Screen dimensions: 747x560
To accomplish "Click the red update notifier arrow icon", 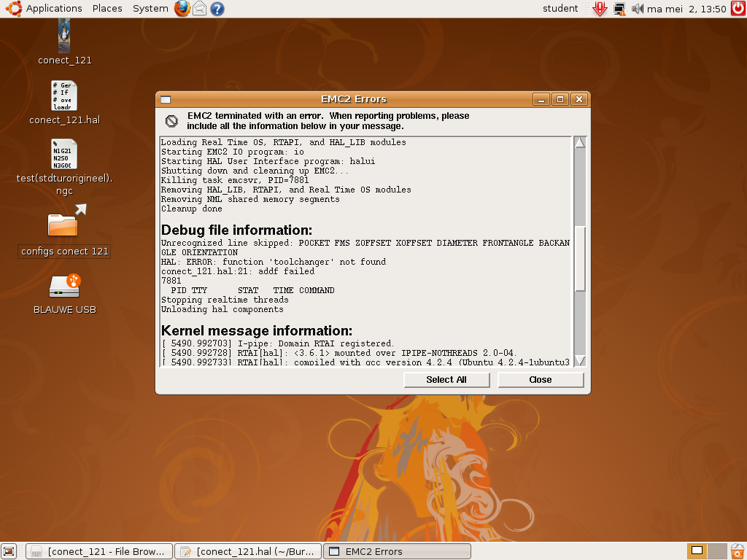I will [x=600, y=9].
